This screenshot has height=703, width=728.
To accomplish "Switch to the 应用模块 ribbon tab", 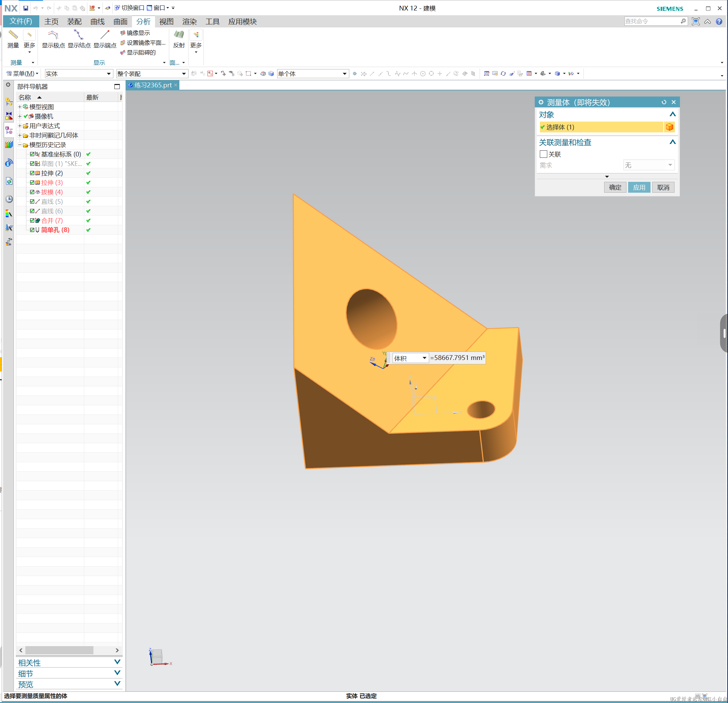I will [243, 22].
